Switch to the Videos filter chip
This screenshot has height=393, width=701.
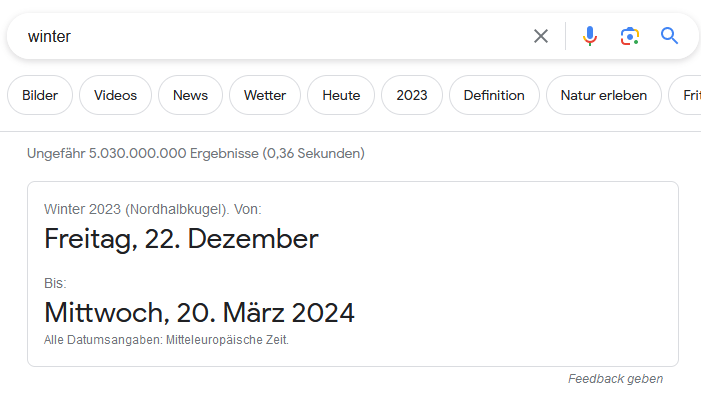[x=115, y=95]
